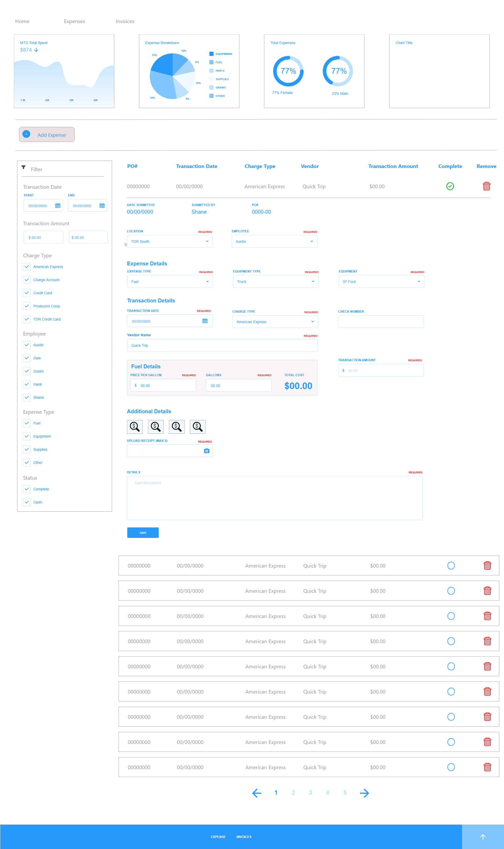The image size is (504, 849).
Task: Expand the Equipment Type dropdown showing Truck
Action: 275,281
